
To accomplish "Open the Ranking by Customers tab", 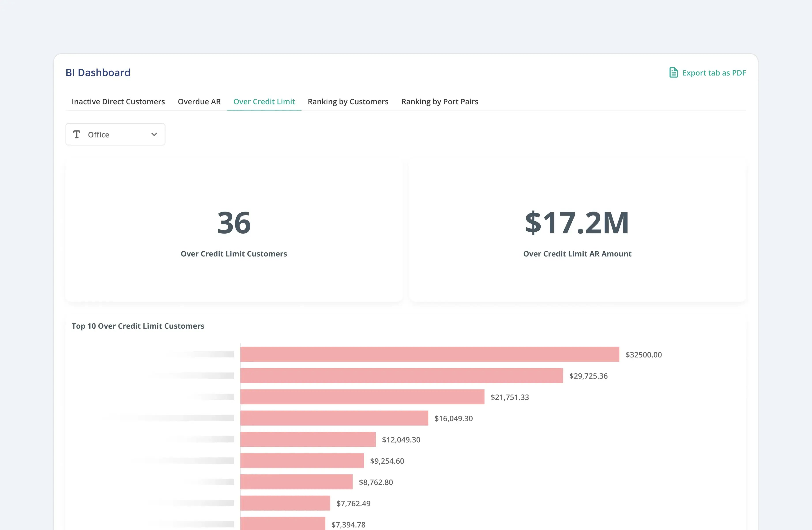I will click(x=348, y=101).
